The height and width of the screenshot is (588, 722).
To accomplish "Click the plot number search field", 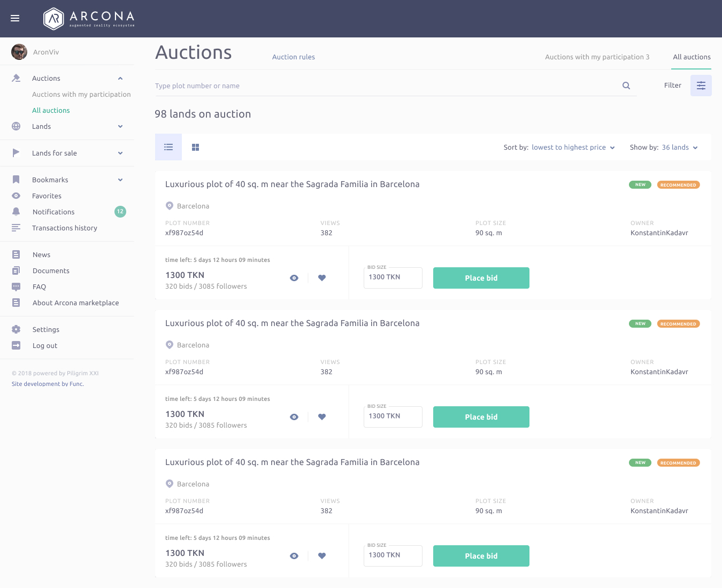I will pos(385,86).
